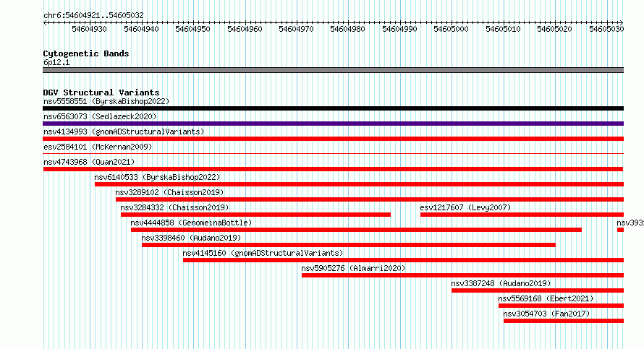The height and width of the screenshot is (349, 644).
Task: Click ruler position 54604940
Action: coord(141,29)
